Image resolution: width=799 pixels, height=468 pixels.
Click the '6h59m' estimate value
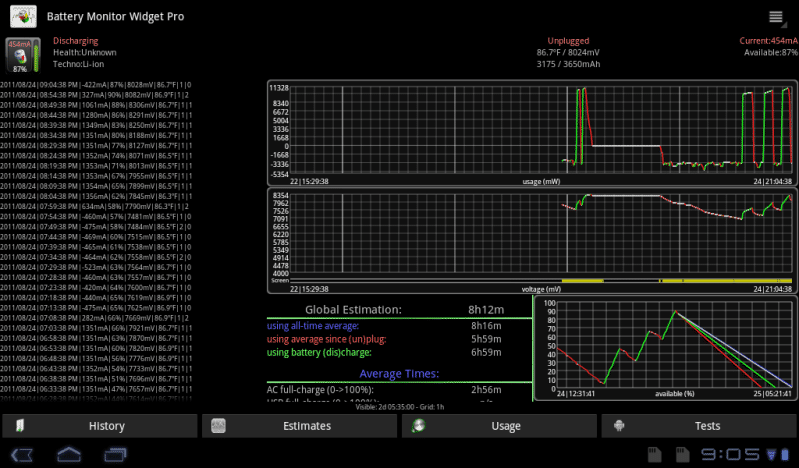[486, 352]
